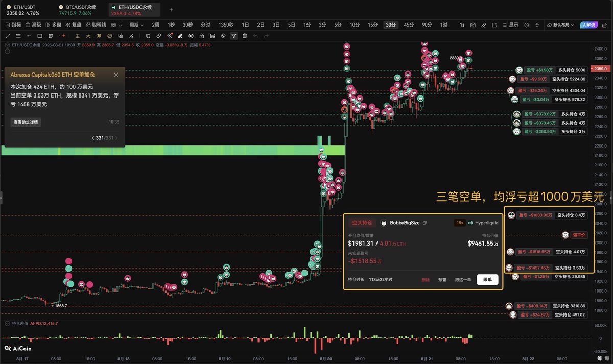Click the 1s refresh interval
Viewport: 613px width, 364px height.
(x=462, y=25)
